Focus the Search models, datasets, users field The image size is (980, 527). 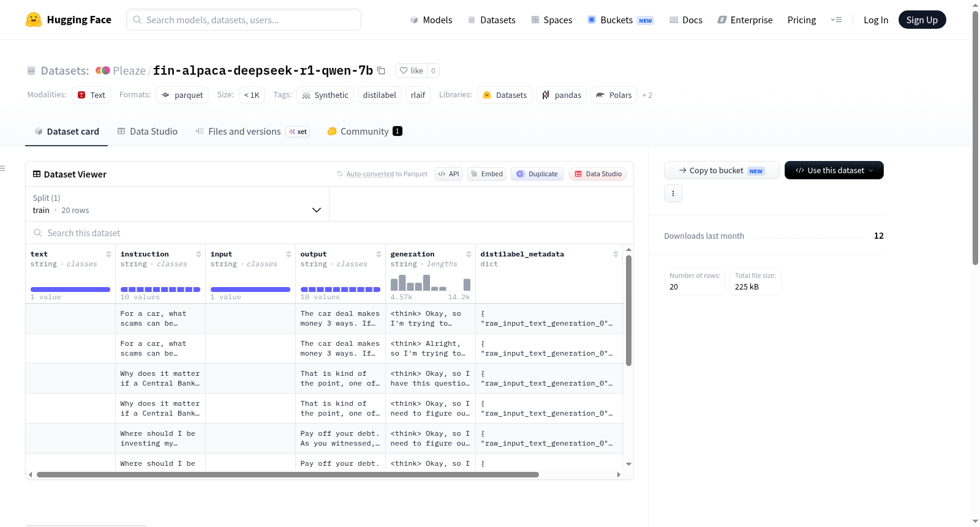click(244, 20)
